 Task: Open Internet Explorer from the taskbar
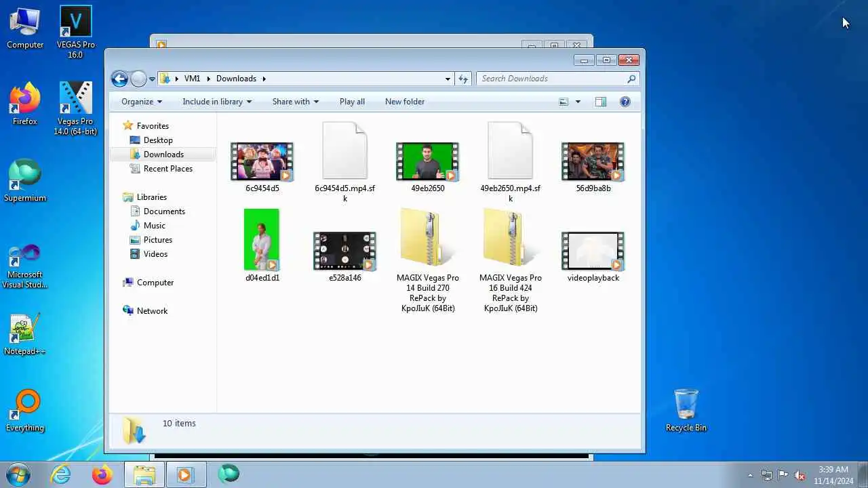coord(61,474)
